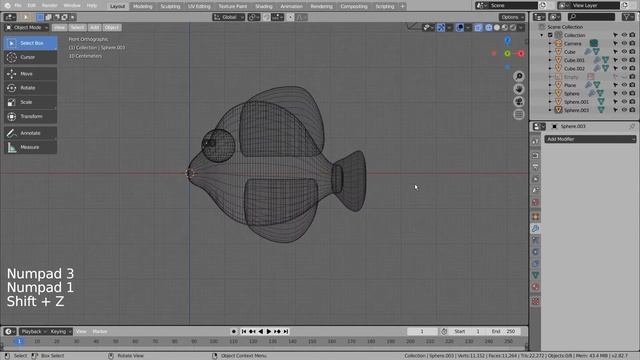Open outliner filter dropdown

tap(628, 17)
